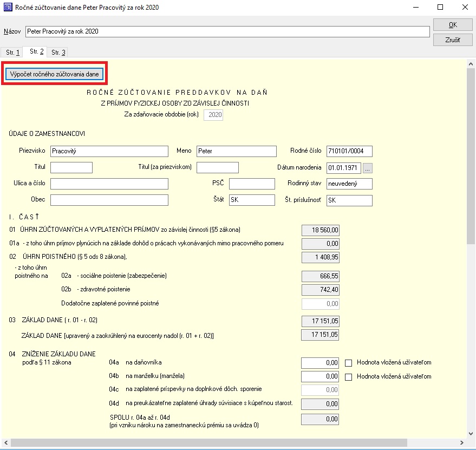Click the SPOLU r. 04a až 04d field
Viewport: 476px width, 450px height.
pyautogui.click(x=320, y=419)
